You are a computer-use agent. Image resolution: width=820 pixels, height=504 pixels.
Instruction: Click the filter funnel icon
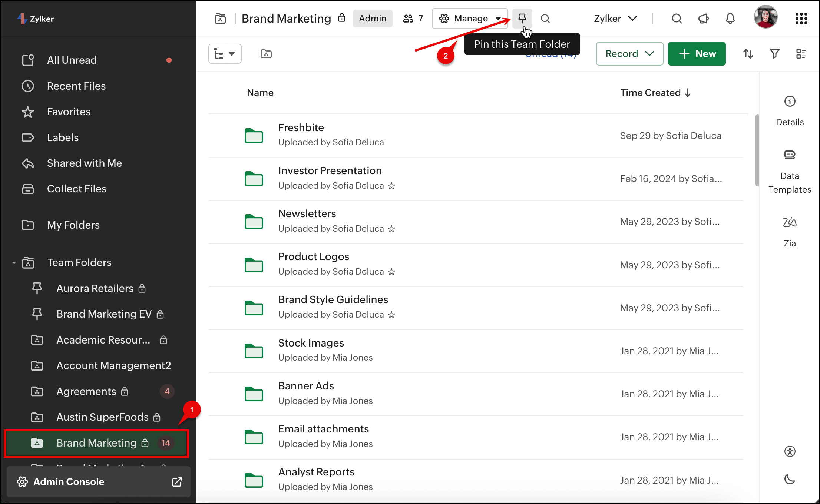coord(774,54)
